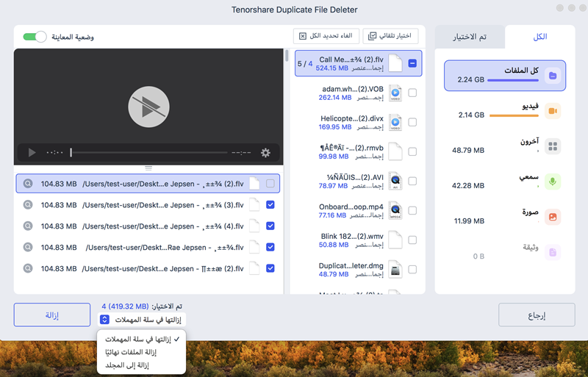
Task: Uncheck the Jepsen (4).flv path checkbox
Action: [270, 226]
